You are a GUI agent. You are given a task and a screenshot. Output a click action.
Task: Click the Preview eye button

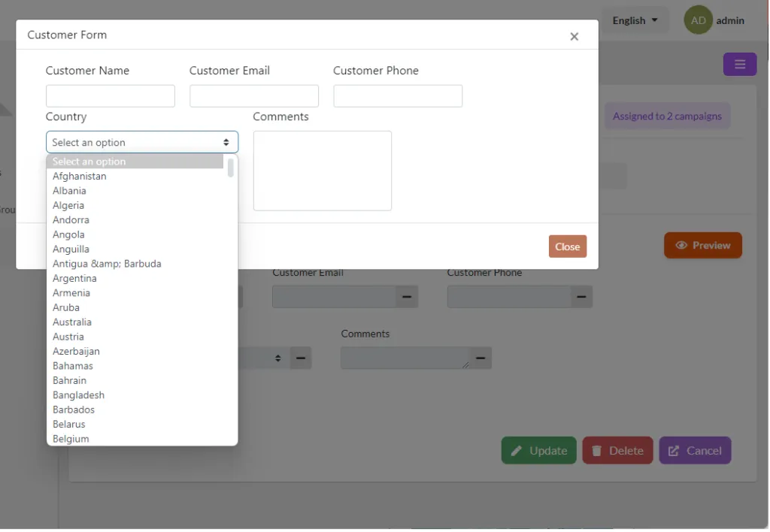(703, 246)
